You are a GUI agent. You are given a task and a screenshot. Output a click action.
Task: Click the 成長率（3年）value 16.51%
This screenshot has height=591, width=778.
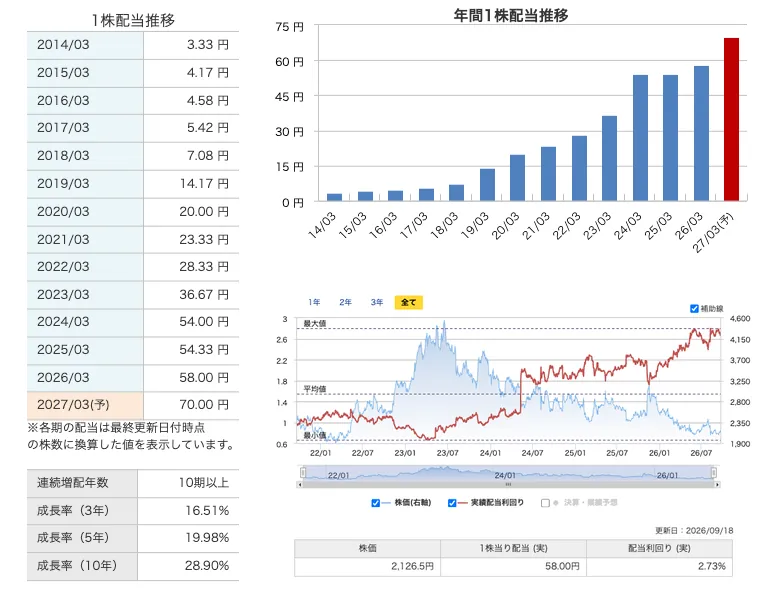point(207,511)
